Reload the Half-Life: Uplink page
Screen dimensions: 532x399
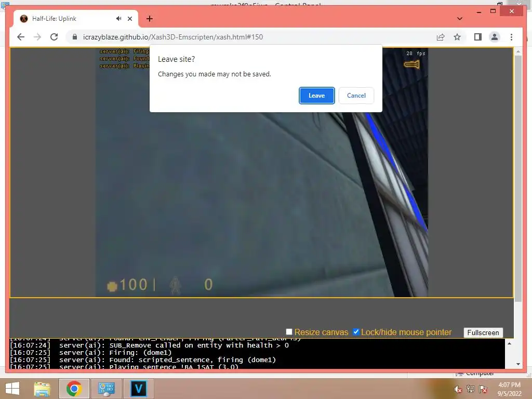click(x=54, y=37)
